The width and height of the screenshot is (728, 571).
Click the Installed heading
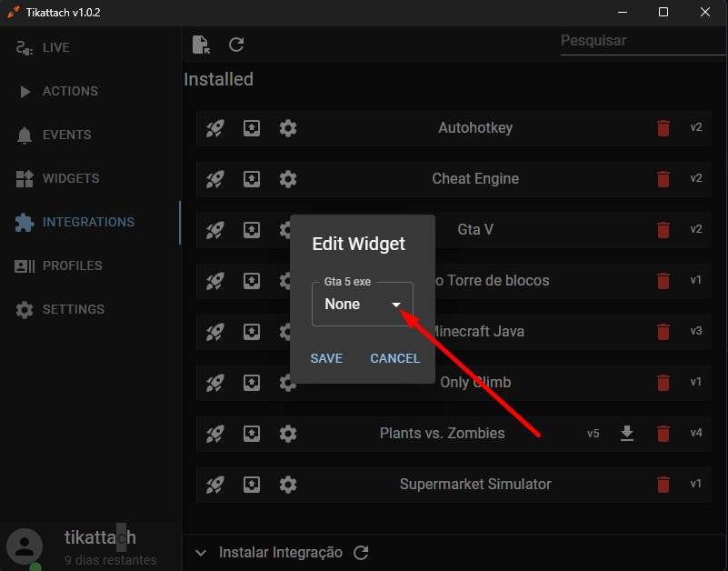[x=219, y=79]
